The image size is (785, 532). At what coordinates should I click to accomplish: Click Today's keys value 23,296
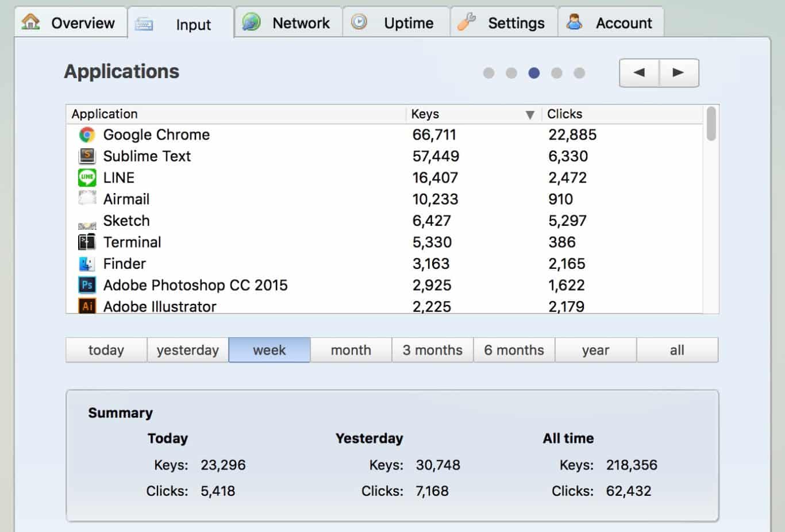point(223,465)
